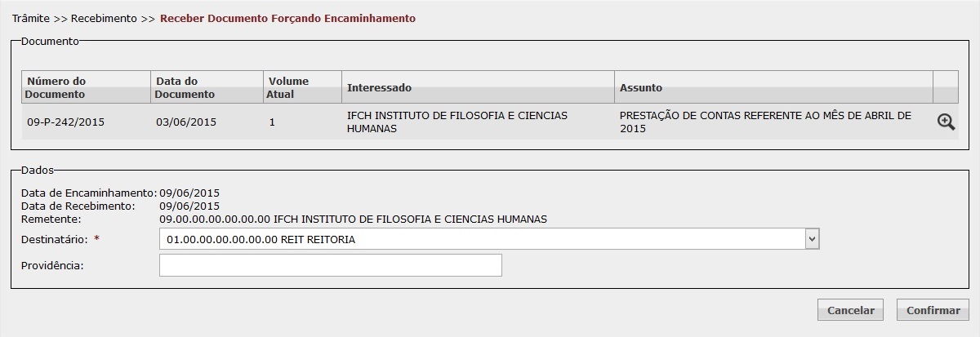The height and width of the screenshot is (337, 980).
Task: Click the Receber Documento Forçando Encaminhamento title
Action: pos(287,18)
